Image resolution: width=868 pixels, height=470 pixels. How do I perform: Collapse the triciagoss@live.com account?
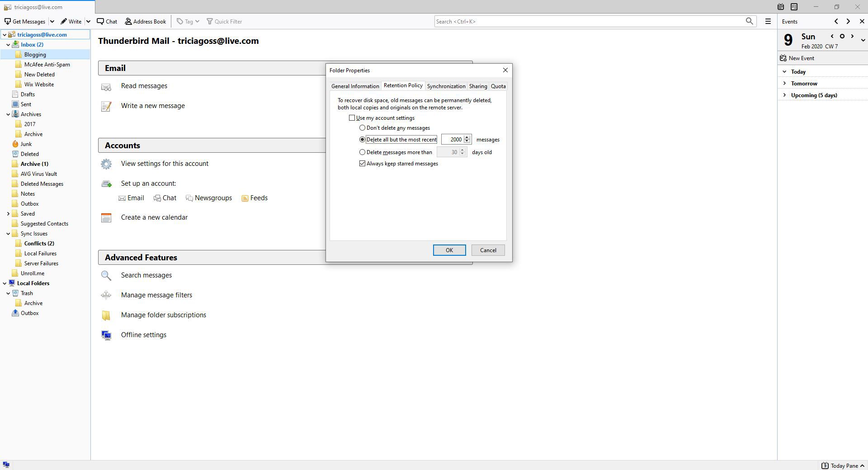(x=5, y=34)
